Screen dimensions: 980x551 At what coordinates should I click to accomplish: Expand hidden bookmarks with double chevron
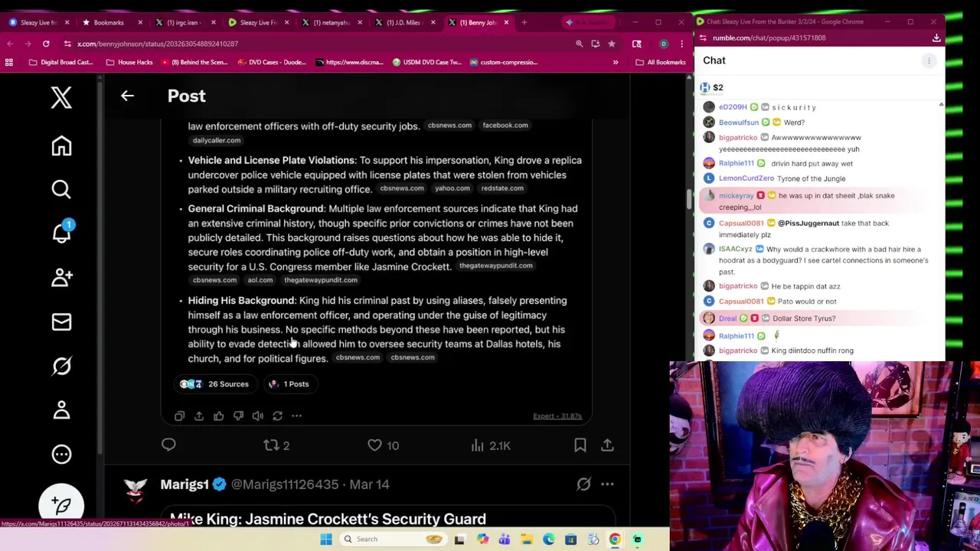click(615, 62)
